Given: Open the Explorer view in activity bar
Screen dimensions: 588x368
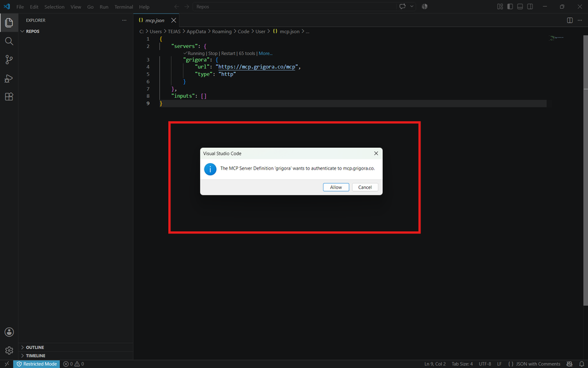Looking at the screenshot, I should point(9,22).
